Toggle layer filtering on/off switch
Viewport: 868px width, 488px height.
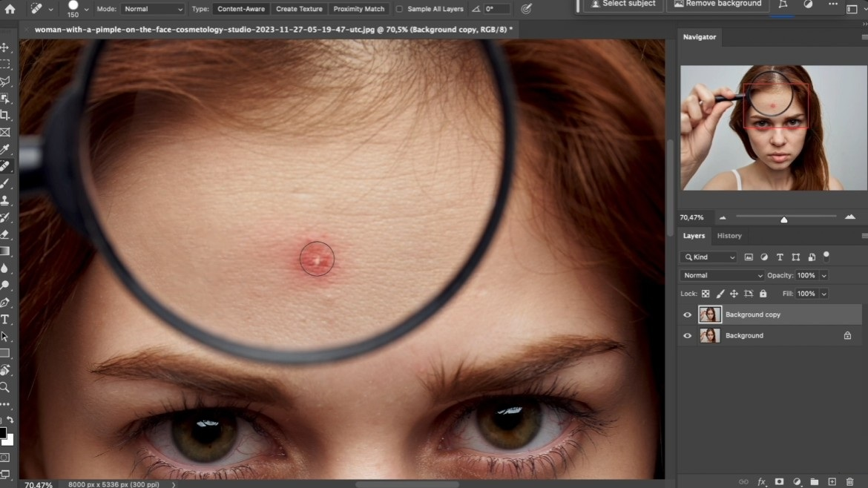pos(826,256)
